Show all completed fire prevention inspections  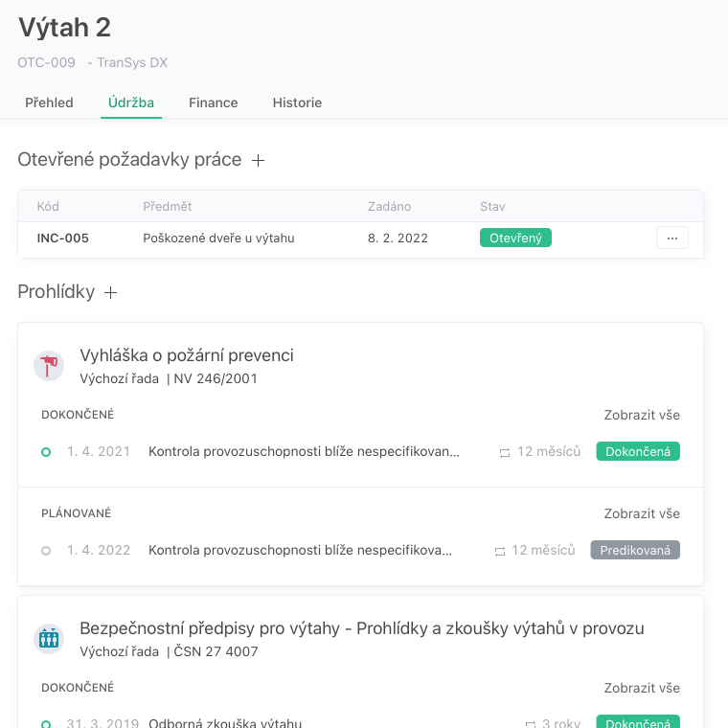[x=642, y=415]
